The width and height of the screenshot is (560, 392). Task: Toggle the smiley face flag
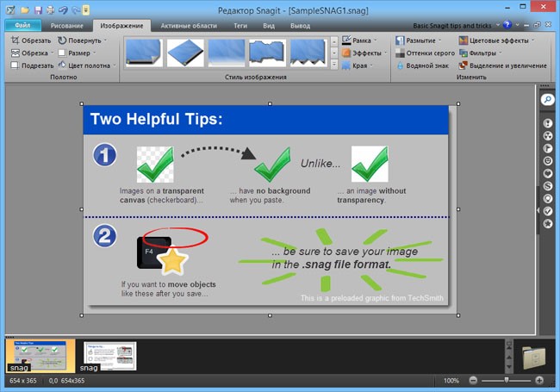coord(547,161)
